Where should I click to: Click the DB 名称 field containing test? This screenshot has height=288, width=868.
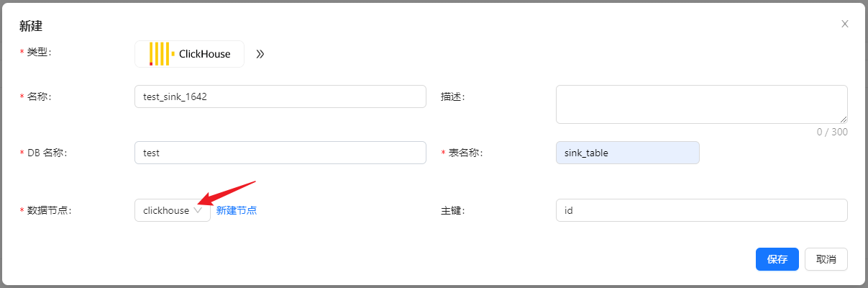pyautogui.click(x=280, y=153)
